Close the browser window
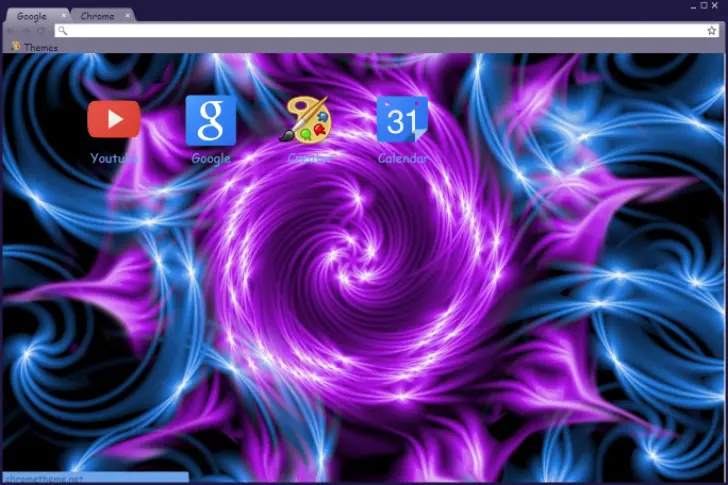The height and width of the screenshot is (485, 728). coord(717,6)
